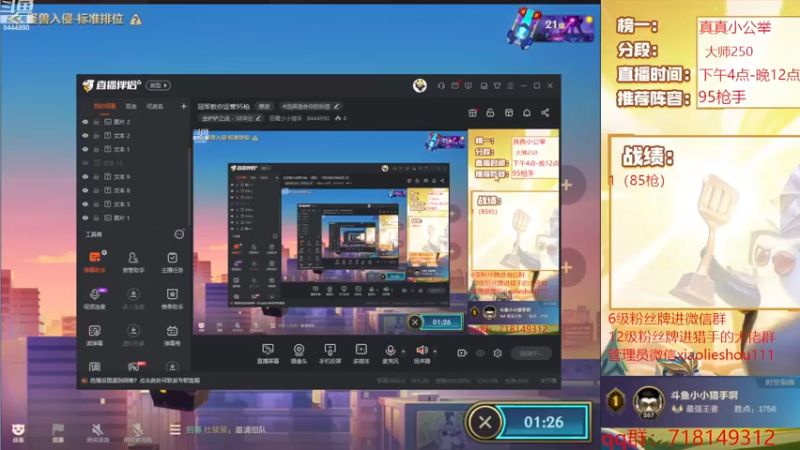The height and width of the screenshot is (450, 800).
Task: Cancel matchmaking with the X button
Action: click(485, 422)
